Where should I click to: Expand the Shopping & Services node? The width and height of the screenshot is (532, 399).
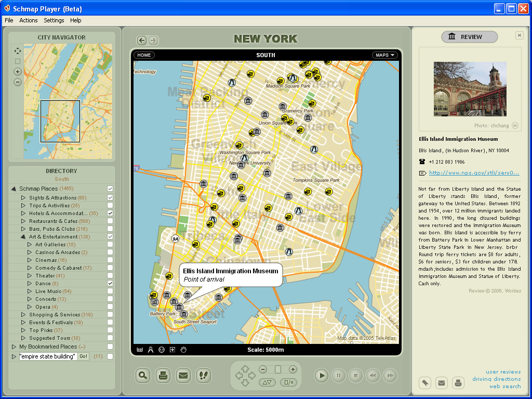(x=23, y=314)
